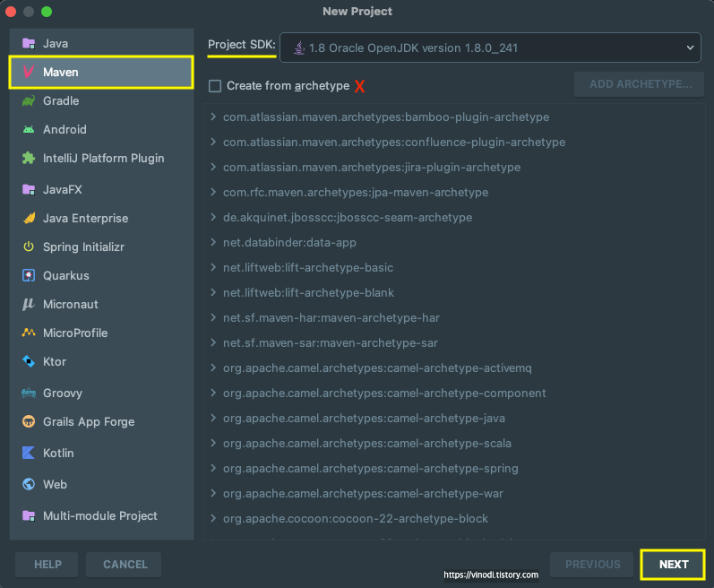Click the Java cup icon in SDK field

298,48
